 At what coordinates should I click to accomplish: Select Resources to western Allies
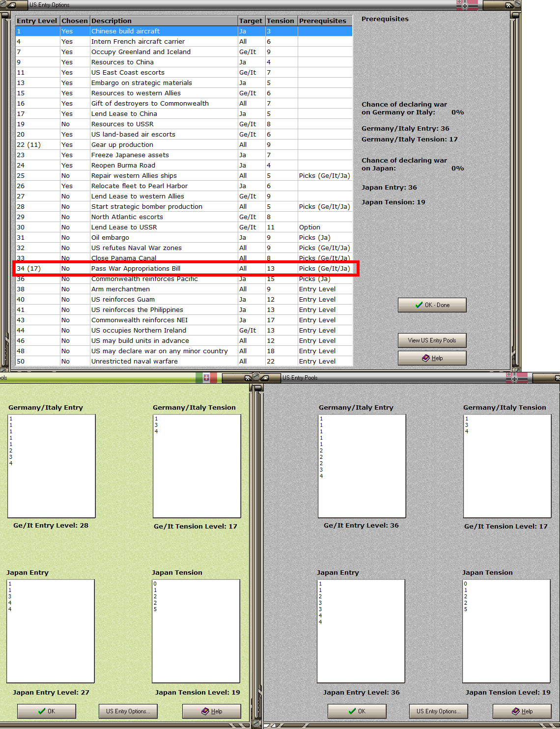pos(184,93)
